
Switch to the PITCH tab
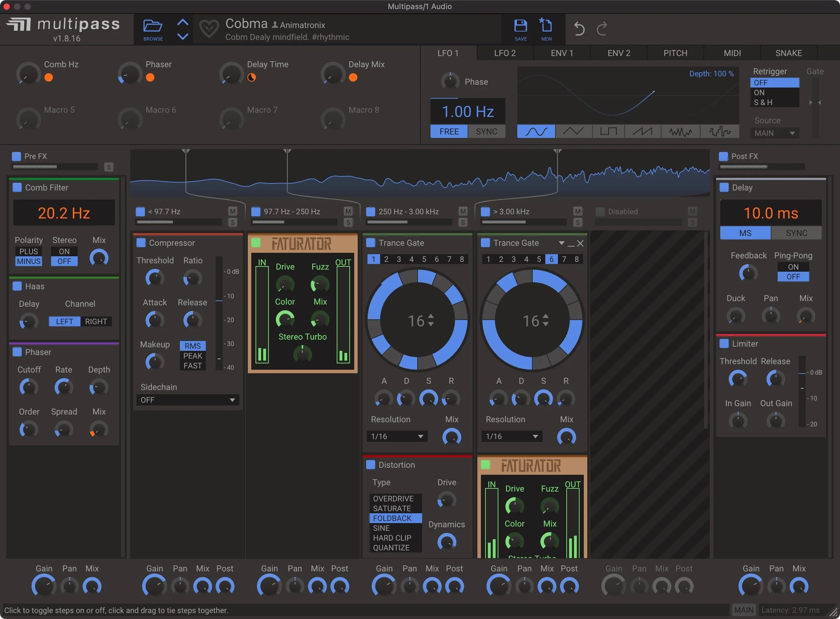point(675,53)
